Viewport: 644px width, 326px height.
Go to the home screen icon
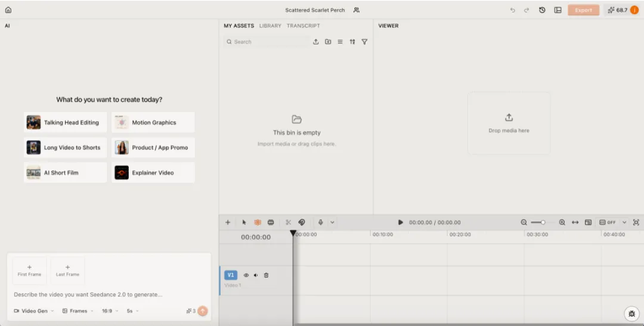pyautogui.click(x=8, y=10)
